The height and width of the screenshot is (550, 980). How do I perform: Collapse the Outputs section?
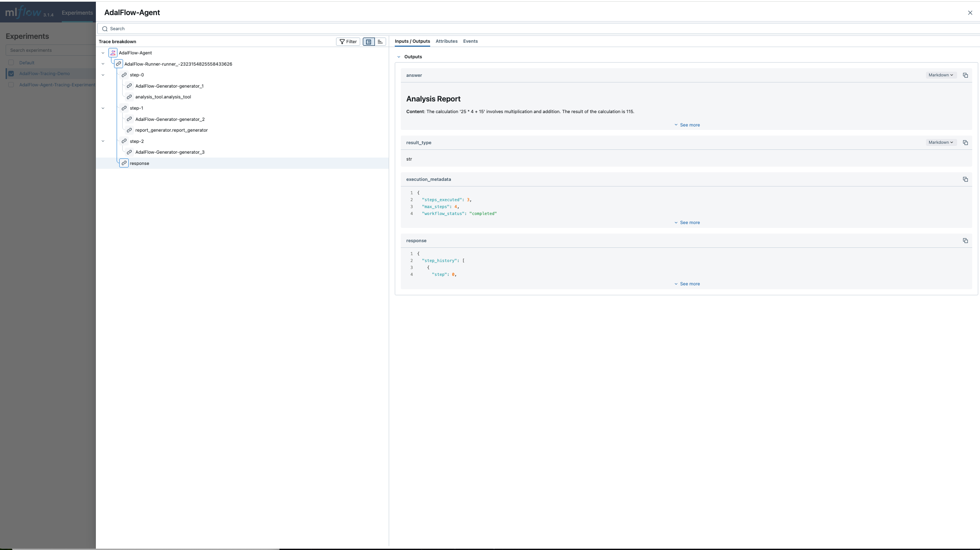click(x=399, y=57)
